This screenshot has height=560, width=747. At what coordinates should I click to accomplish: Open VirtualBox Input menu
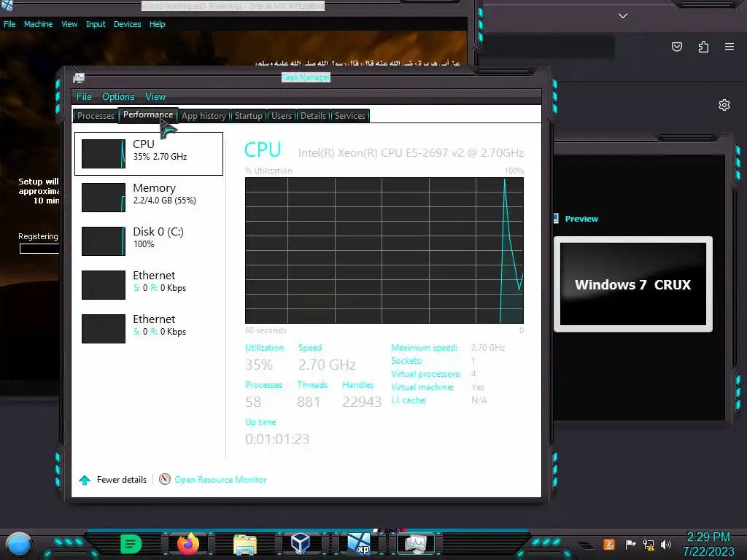pos(96,24)
